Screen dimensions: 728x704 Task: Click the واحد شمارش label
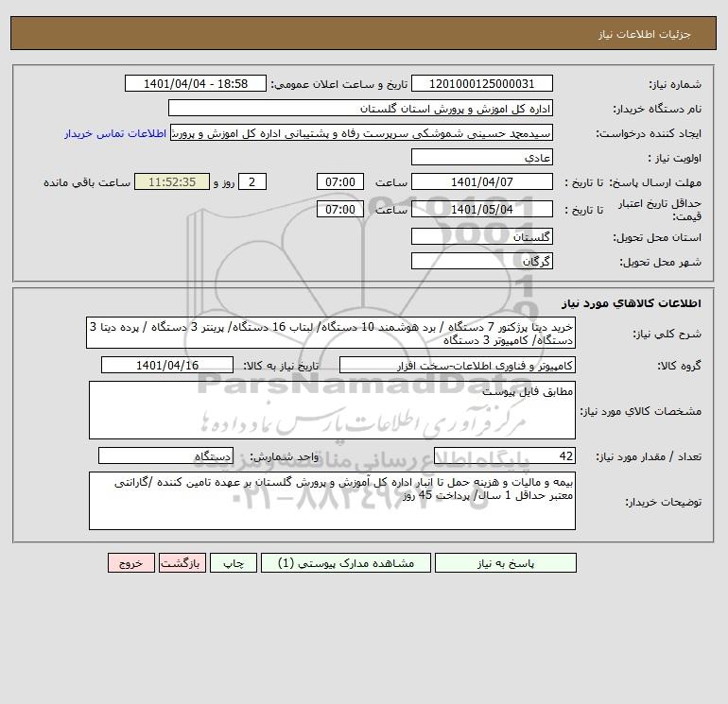[285, 456]
